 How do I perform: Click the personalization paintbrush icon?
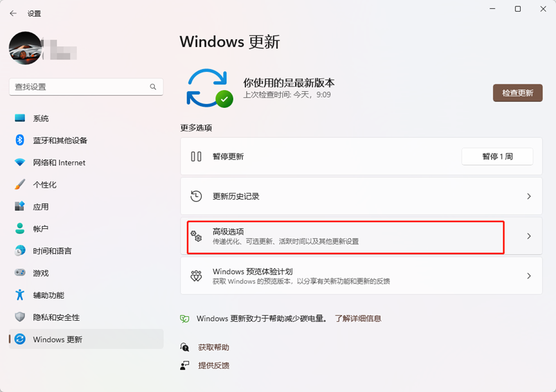pyautogui.click(x=20, y=184)
